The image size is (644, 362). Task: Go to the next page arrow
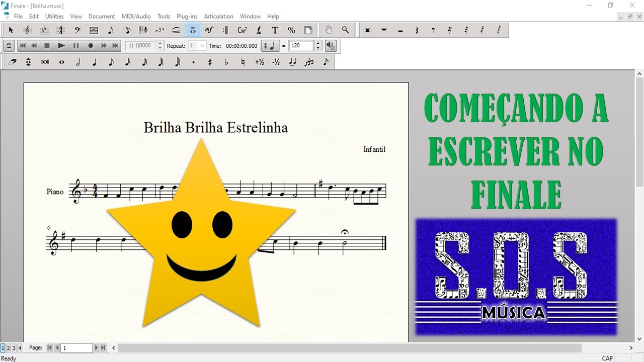97,347
